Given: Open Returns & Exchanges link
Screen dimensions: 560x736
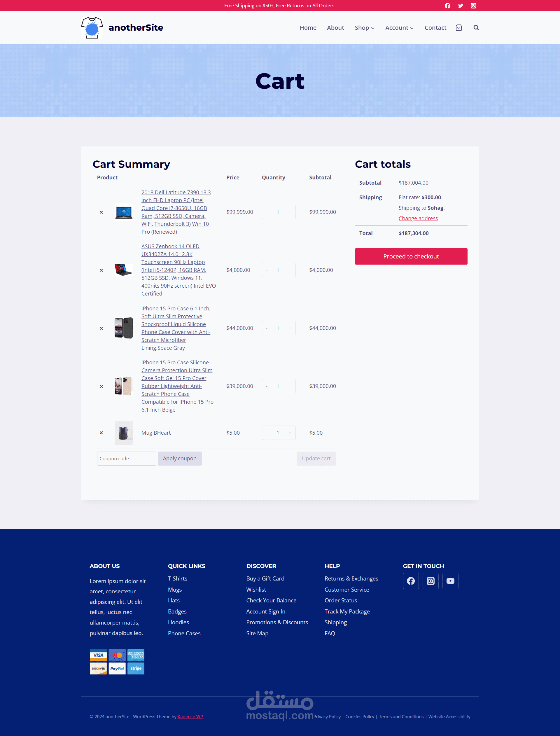Looking at the screenshot, I should click(x=351, y=579).
